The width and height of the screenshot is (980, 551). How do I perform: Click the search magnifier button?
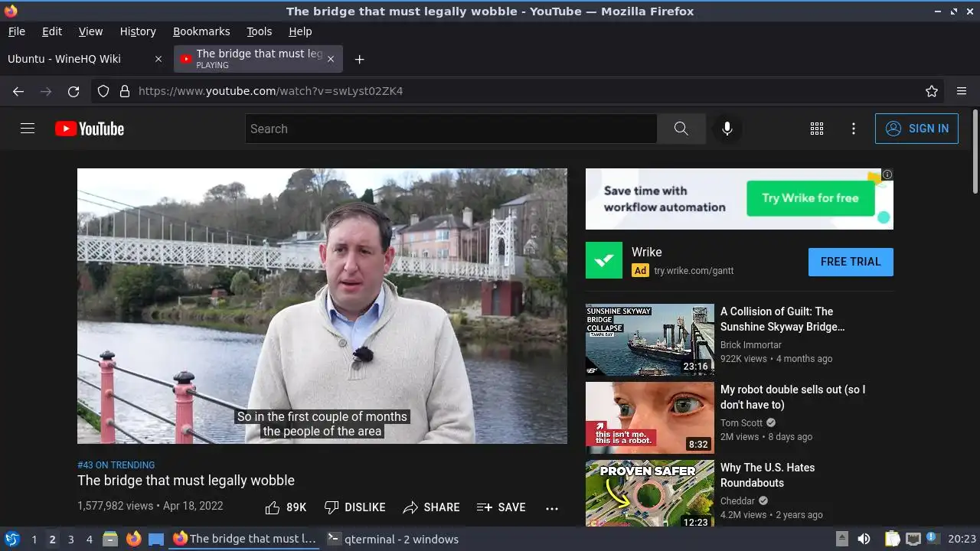681,129
